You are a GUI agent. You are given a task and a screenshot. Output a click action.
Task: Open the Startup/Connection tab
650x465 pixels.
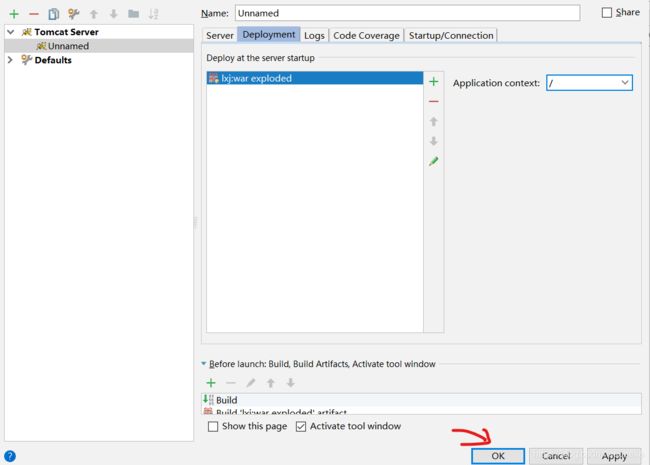pyautogui.click(x=451, y=36)
